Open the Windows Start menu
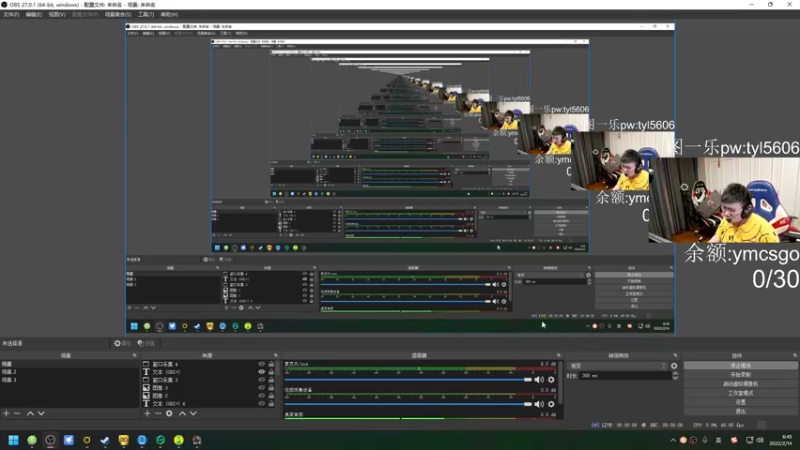 coord(13,440)
